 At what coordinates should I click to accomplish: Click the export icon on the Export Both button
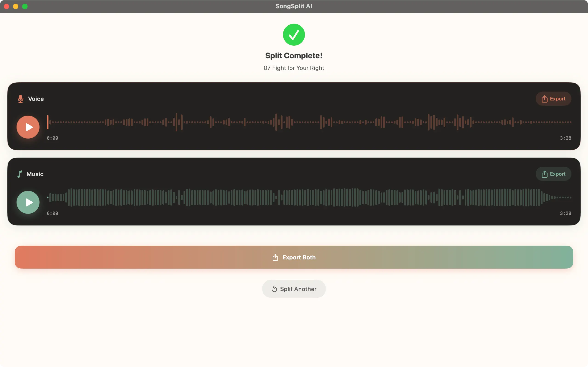[x=275, y=257]
